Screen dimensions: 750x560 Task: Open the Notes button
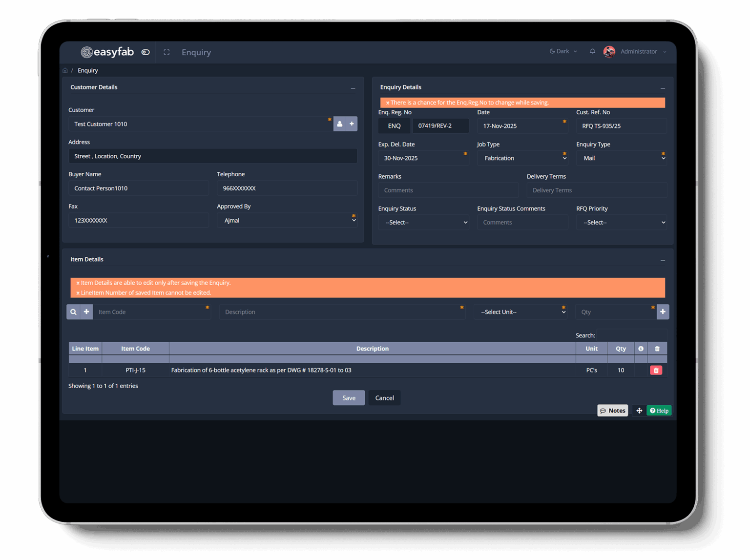[612, 411]
